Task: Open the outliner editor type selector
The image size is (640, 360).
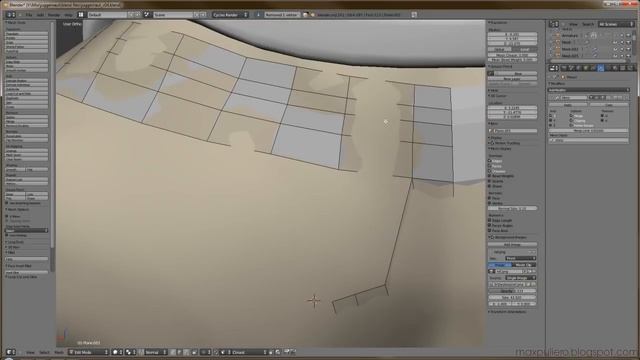Action: (553, 24)
